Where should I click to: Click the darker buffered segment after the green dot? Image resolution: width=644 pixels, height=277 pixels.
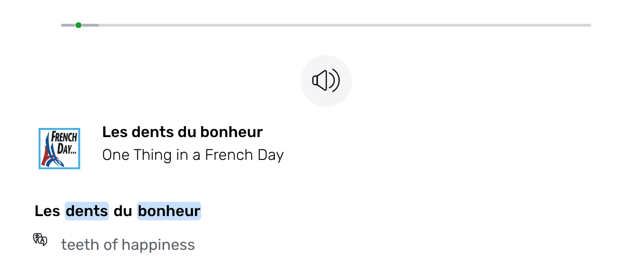[90, 25]
